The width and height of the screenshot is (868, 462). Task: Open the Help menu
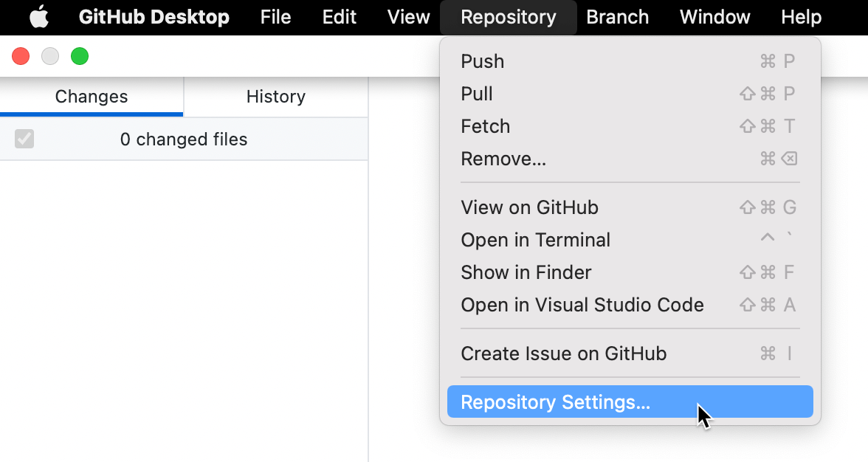(801, 17)
